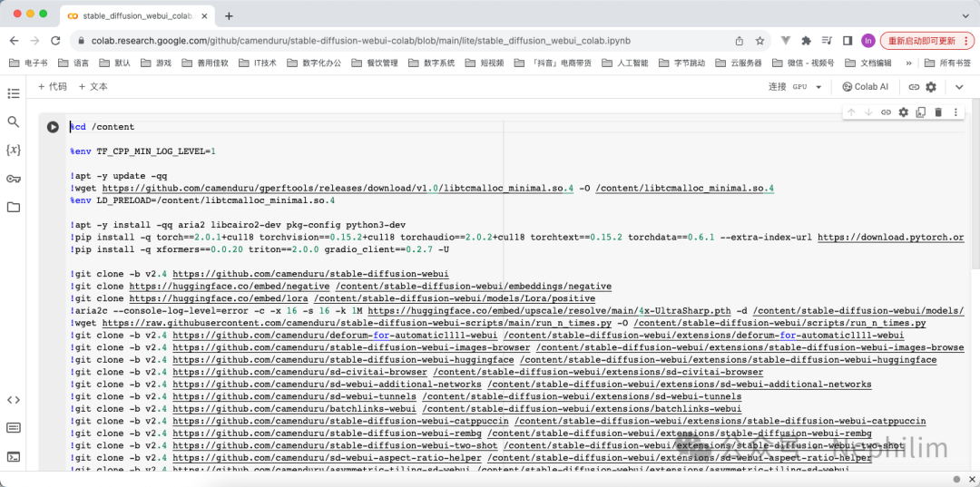Open the tab search dropdown

(965, 15)
